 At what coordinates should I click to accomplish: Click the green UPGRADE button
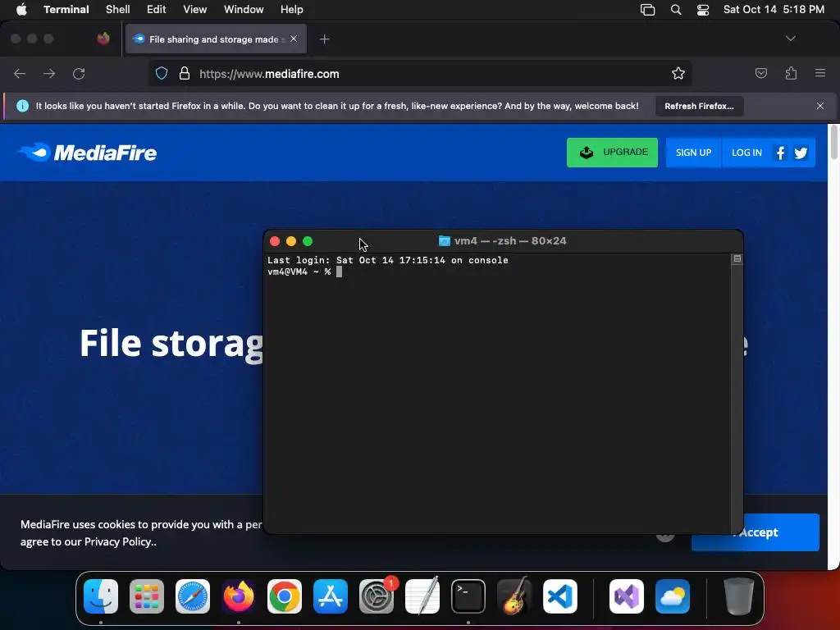[x=612, y=153]
